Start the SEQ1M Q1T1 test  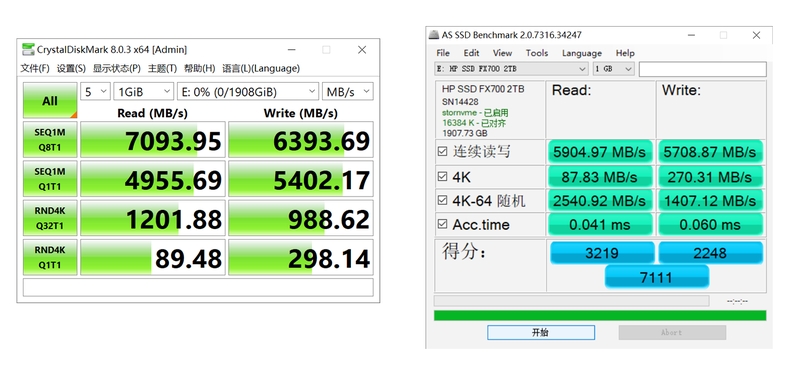tap(50, 179)
